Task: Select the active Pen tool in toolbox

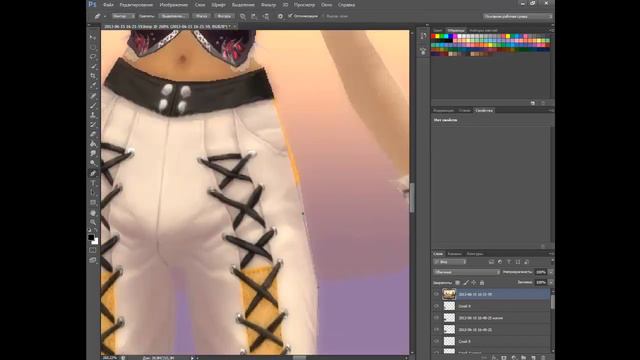Action: pyautogui.click(x=93, y=173)
